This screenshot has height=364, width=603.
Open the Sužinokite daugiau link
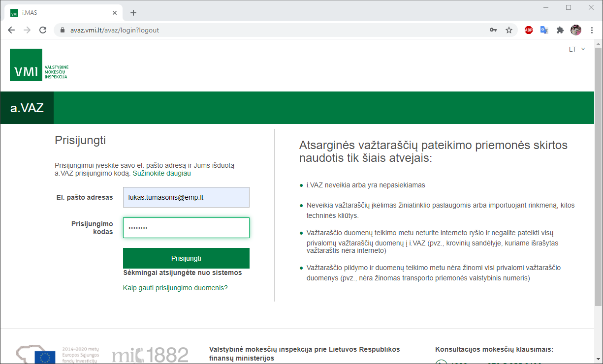[161, 173]
